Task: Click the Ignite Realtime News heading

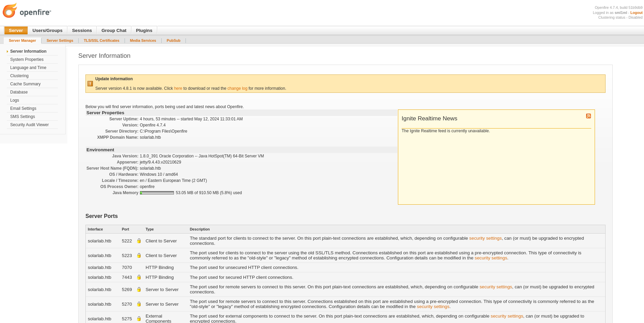Action: pyautogui.click(x=429, y=118)
